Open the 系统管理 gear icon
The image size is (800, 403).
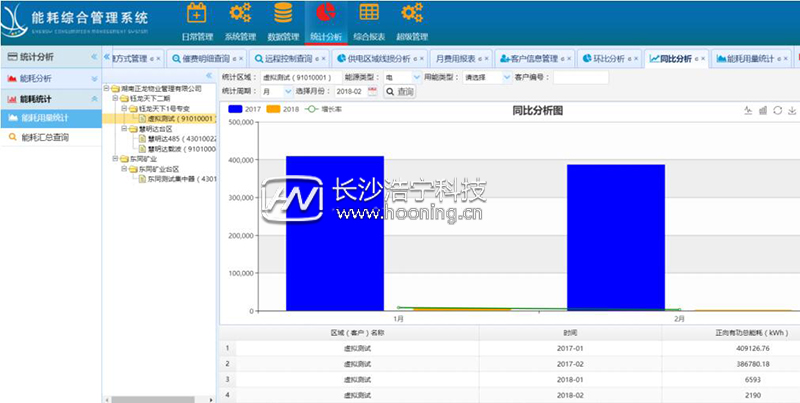coord(240,14)
